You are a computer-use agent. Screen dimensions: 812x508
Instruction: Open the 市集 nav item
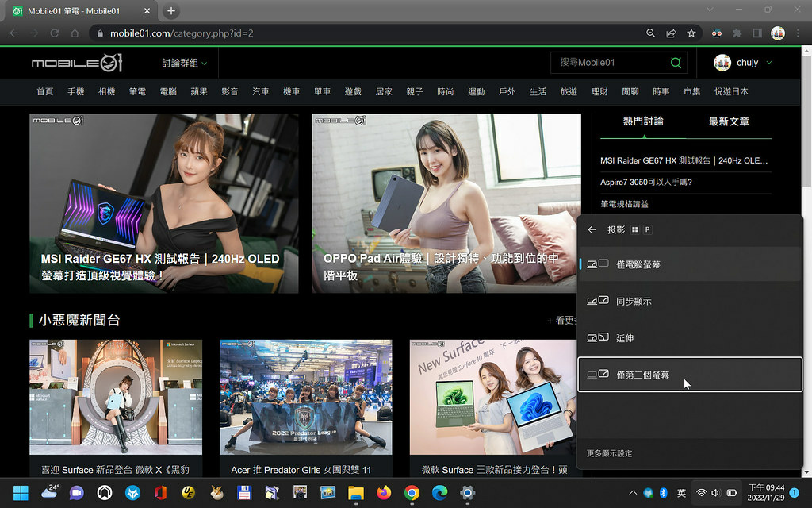click(691, 92)
